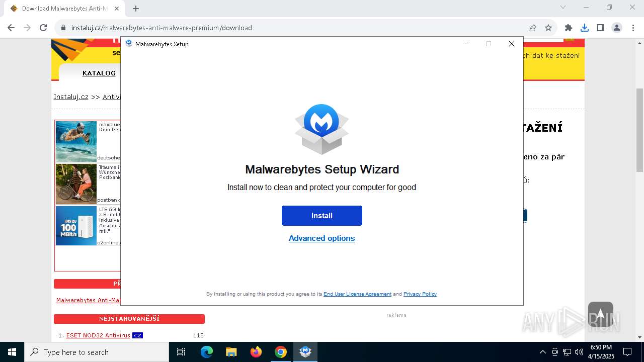Image resolution: width=644 pixels, height=362 pixels.
Task: Open File Explorer from taskbar
Action: [x=231, y=352]
